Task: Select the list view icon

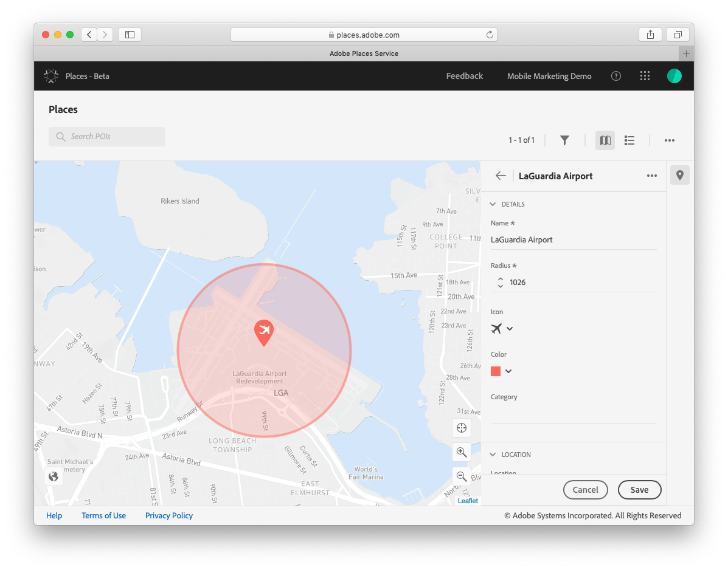Action: point(629,140)
